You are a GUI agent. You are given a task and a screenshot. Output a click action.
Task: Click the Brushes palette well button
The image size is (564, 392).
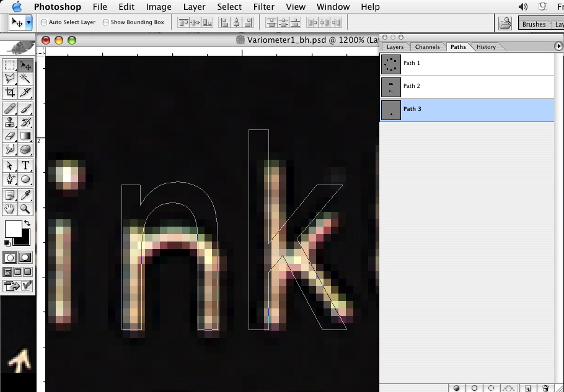pyautogui.click(x=534, y=24)
